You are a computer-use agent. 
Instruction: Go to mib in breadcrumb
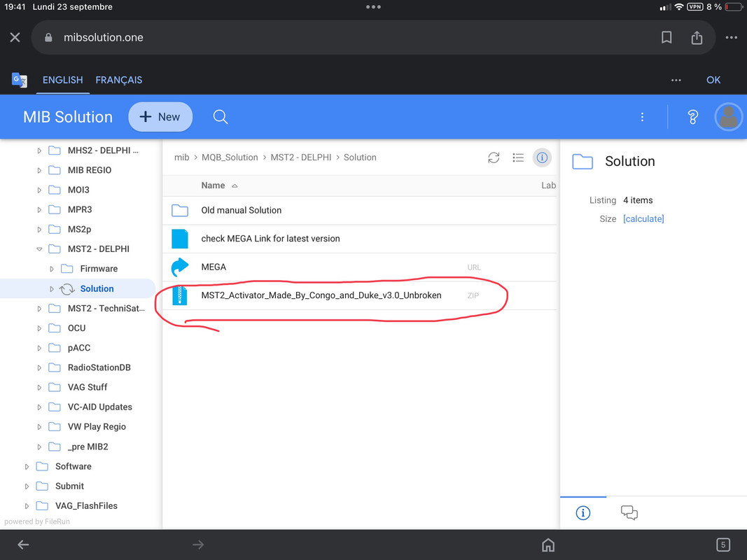pos(181,157)
